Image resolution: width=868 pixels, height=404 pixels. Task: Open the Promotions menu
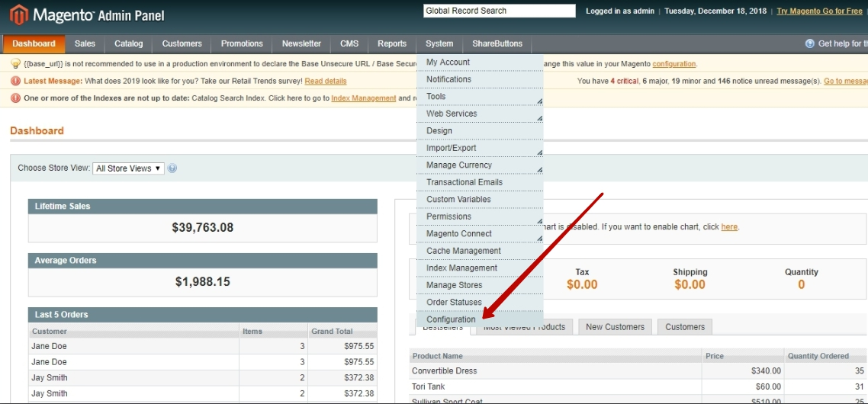coord(242,43)
